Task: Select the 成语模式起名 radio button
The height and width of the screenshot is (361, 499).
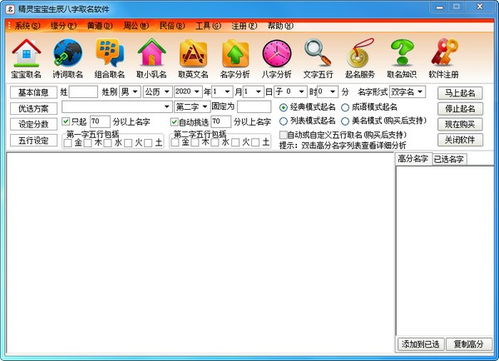Action: pos(345,107)
